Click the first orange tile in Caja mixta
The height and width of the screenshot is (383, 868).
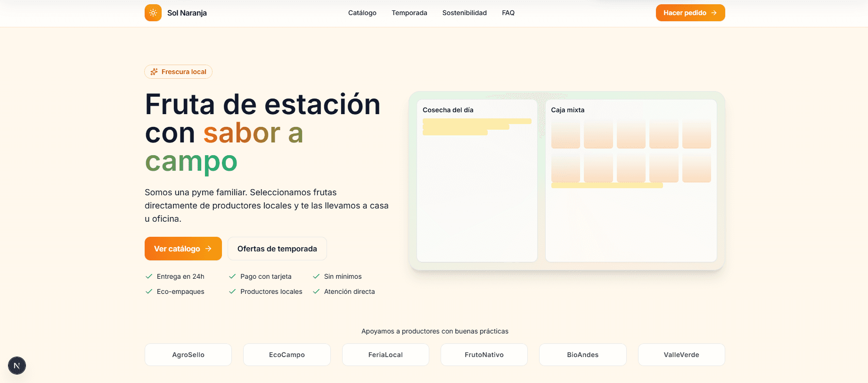coord(565,134)
